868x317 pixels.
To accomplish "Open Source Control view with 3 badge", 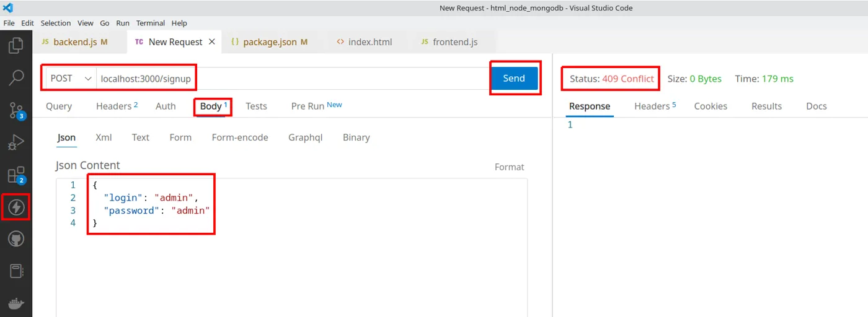I will pos(16,111).
